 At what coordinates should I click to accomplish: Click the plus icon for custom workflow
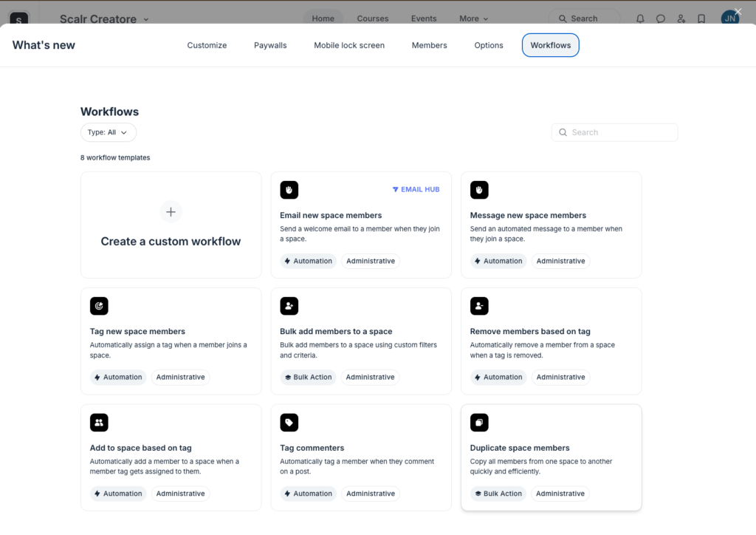tap(171, 212)
